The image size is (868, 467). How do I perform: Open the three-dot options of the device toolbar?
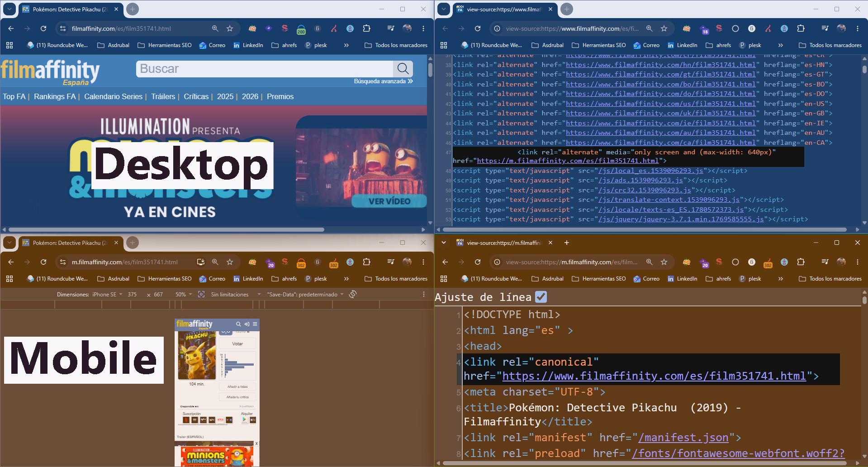424,294
